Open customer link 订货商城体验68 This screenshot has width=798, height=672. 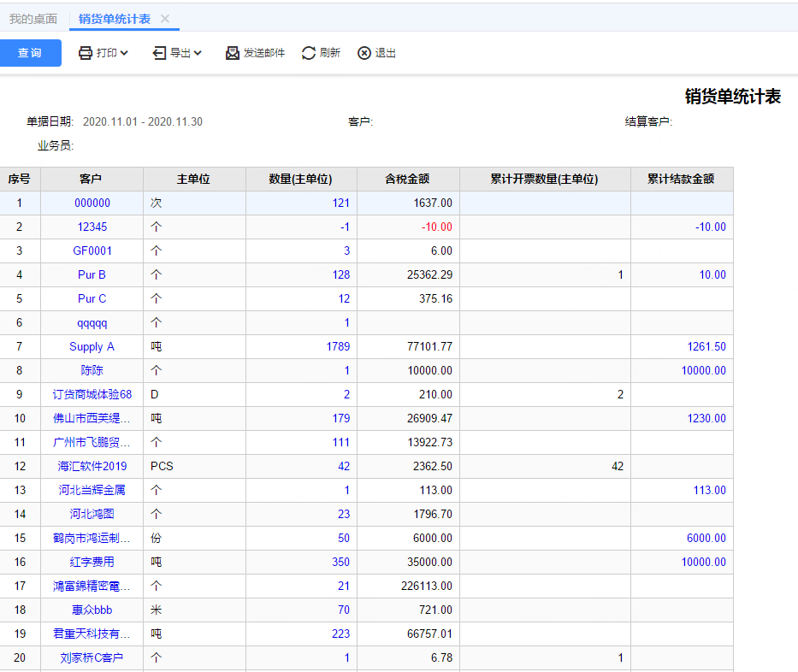click(92, 394)
